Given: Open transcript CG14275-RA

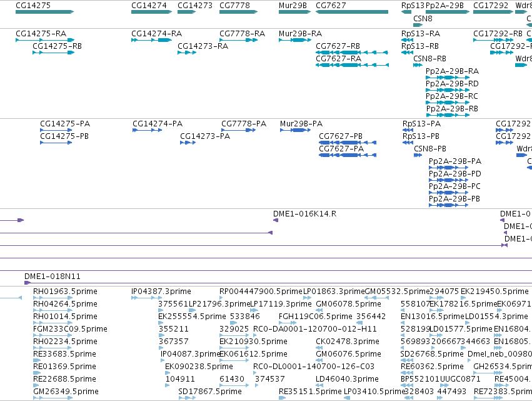Looking at the screenshot, I should point(41,34).
